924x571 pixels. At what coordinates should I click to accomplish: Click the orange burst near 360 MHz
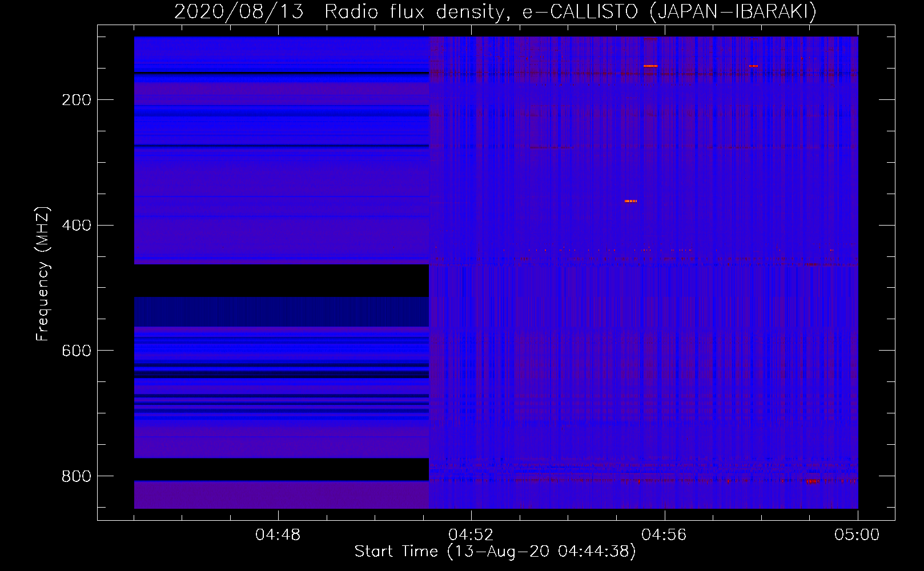coord(630,201)
